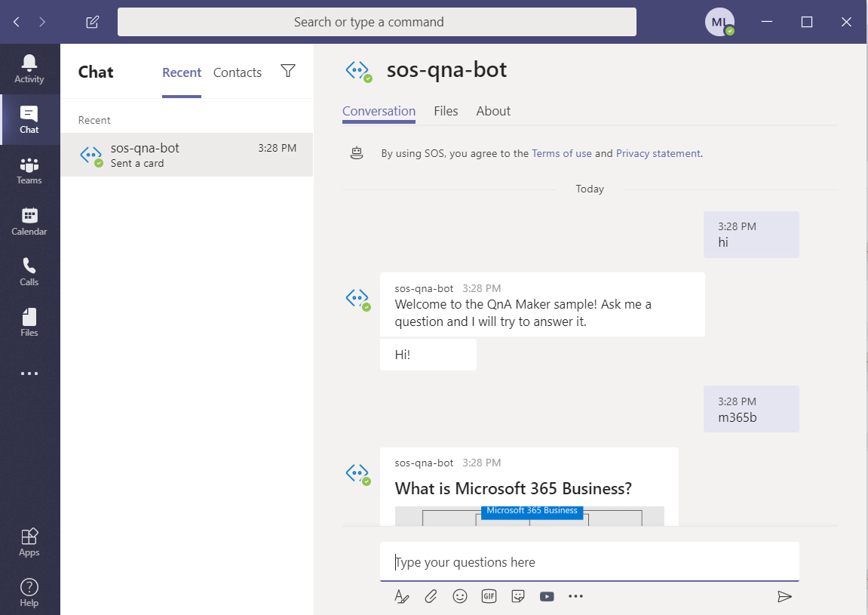Select the Conversation tab
The width and height of the screenshot is (868, 615).
[379, 111]
